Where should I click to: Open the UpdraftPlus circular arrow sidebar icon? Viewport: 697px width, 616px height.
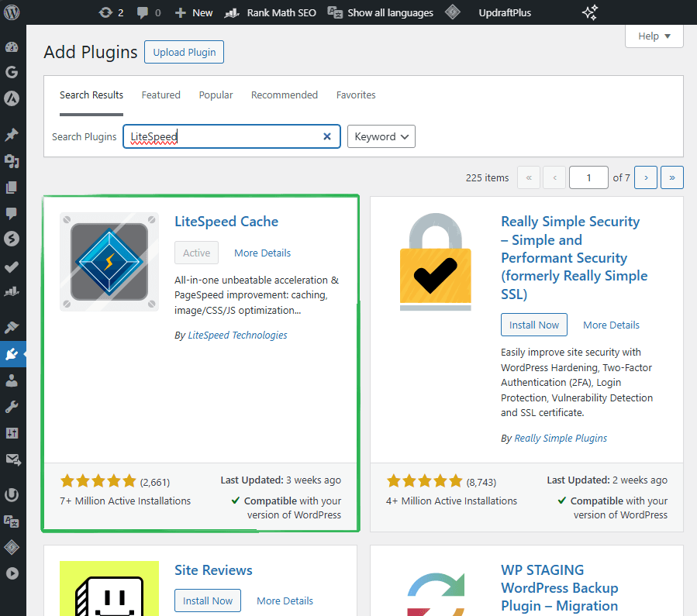coord(12,494)
